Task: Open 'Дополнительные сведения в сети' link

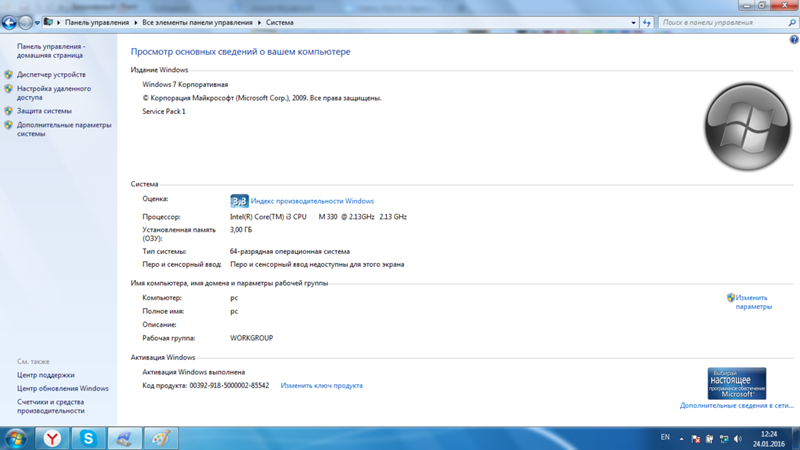Action: 736,406
